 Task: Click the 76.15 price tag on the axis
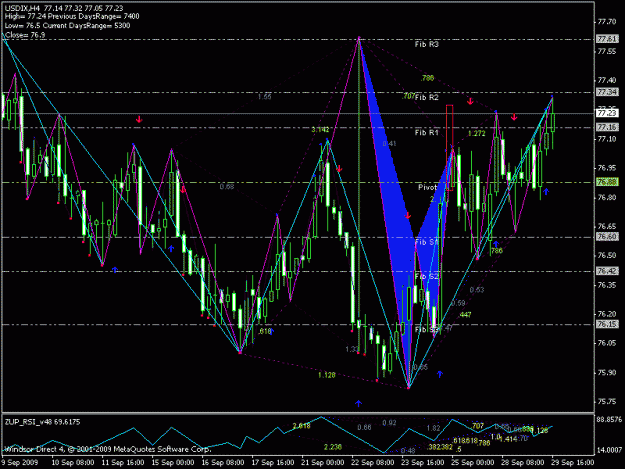607,324
